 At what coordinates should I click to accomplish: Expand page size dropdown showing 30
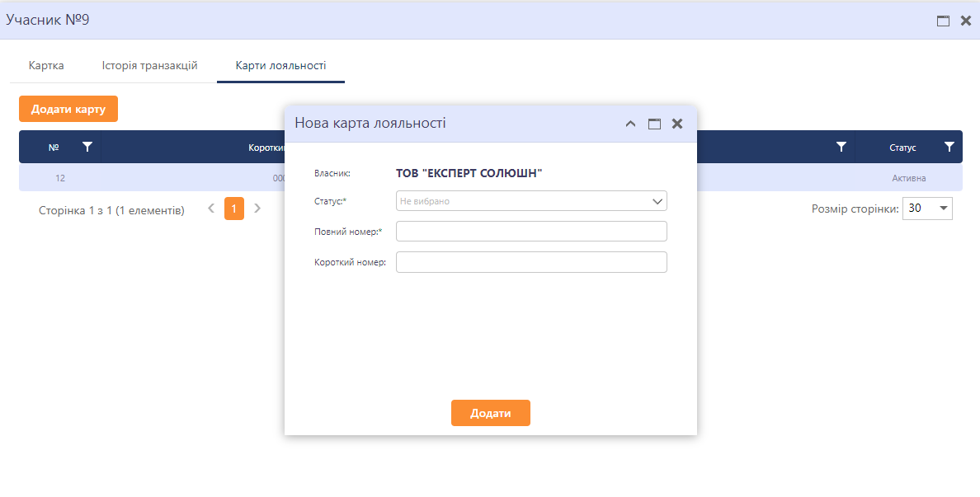(x=927, y=209)
